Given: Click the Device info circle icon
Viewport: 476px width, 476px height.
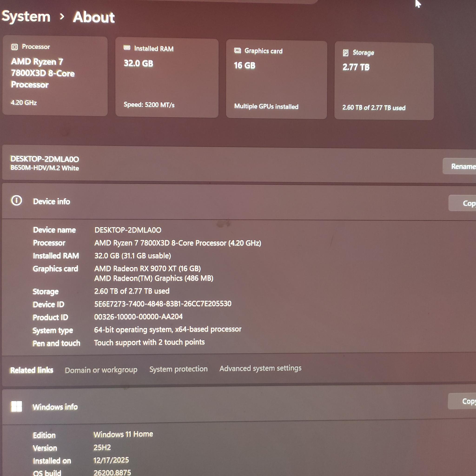Looking at the screenshot, I should 17,201.
